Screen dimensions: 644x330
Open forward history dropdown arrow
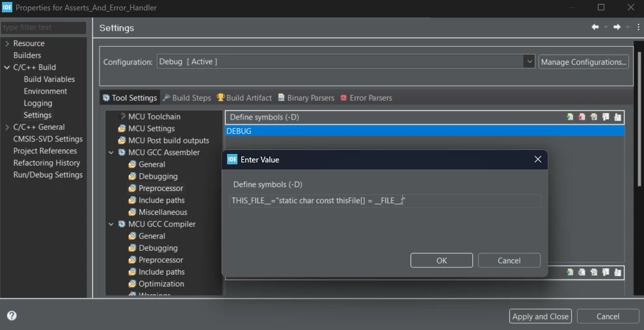point(628,27)
